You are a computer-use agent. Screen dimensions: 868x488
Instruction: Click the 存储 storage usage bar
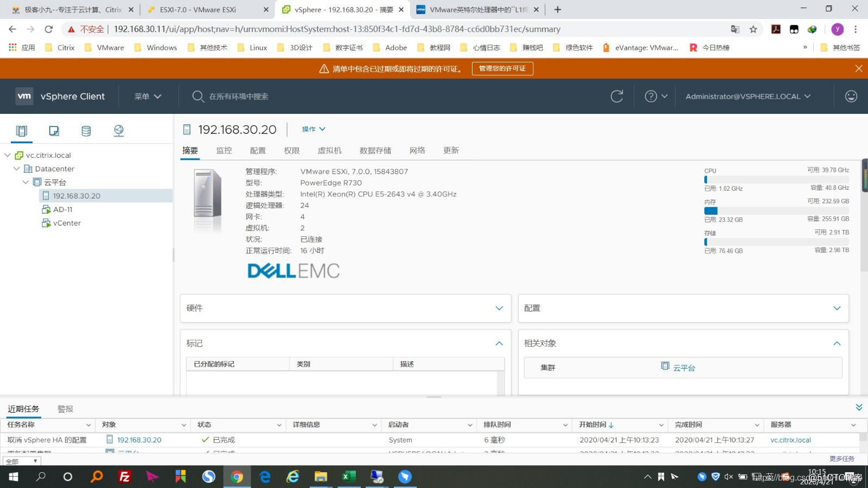776,242
